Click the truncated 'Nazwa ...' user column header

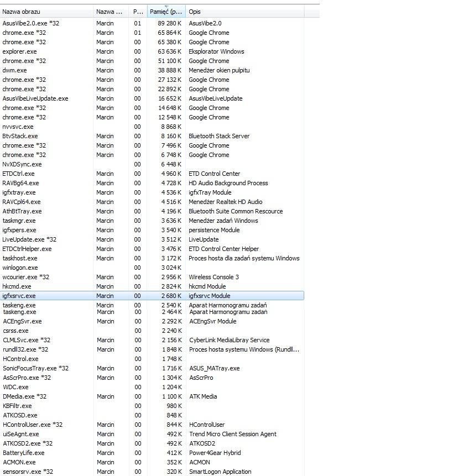click(111, 12)
